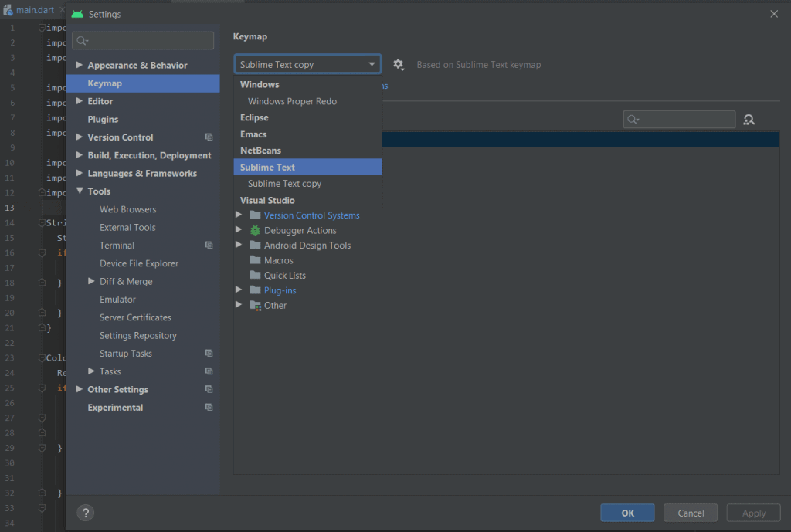
Task: Click project-level icon beside Tasks
Action: tap(209, 371)
